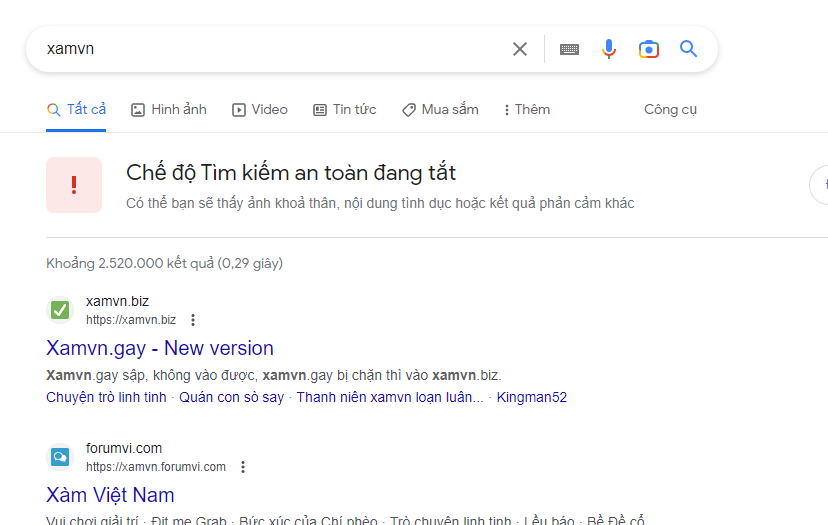The width and height of the screenshot is (828, 525).
Task: Click the blue magnifier search button
Action: (689, 49)
